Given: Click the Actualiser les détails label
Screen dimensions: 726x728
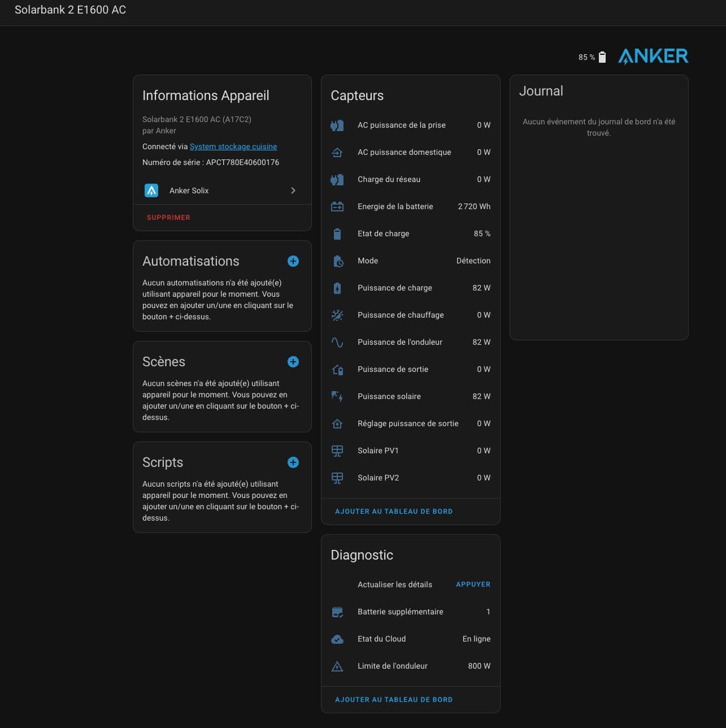Looking at the screenshot, I should click(x=395, y=584).
